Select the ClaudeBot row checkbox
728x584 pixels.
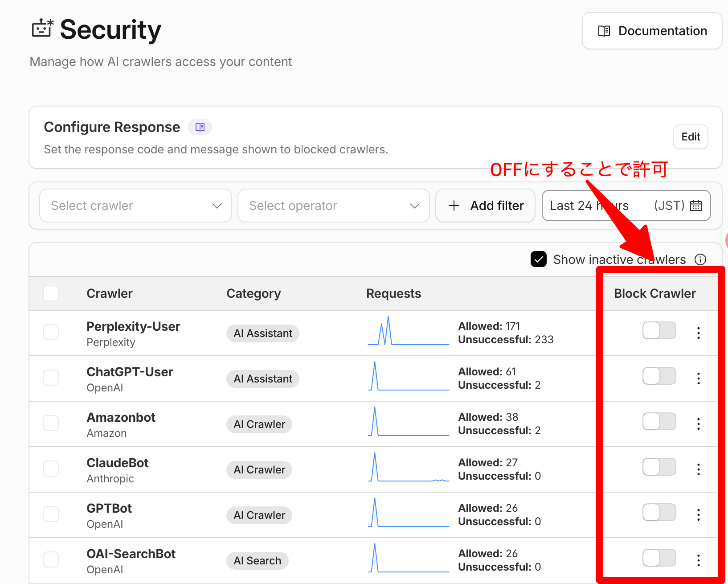[51, 469]
